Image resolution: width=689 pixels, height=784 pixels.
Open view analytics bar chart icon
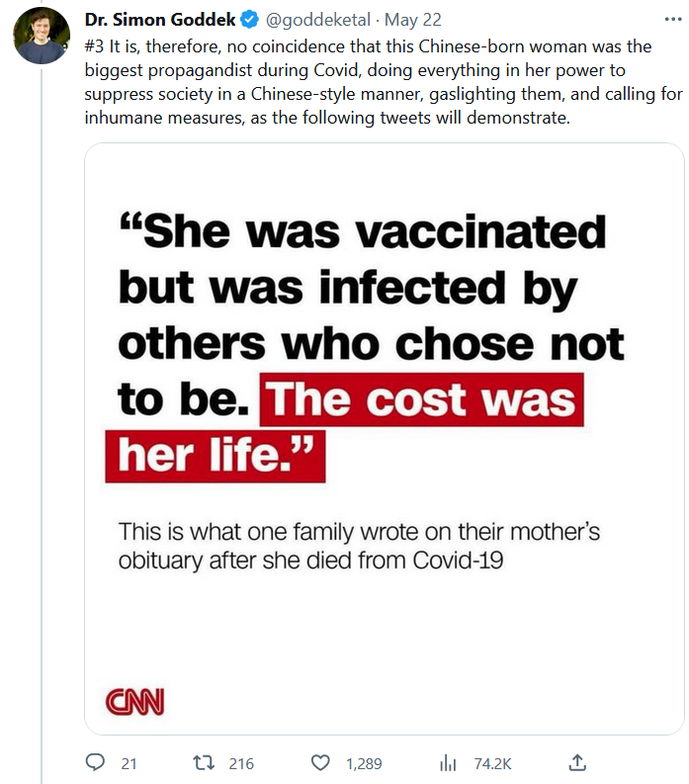coord(448,763)
